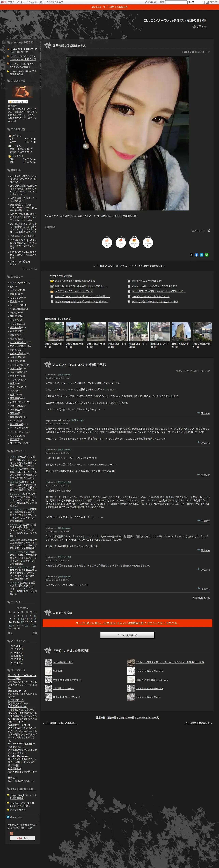This screenshot has height=868, width=219.
Task: Click the フォローする follow button
Action: click(18, 101)
